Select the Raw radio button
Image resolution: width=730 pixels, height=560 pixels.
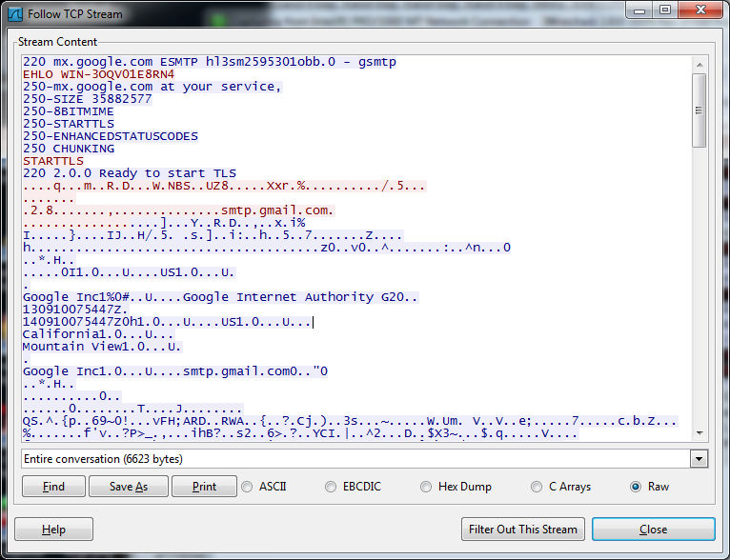(x=635, y=487)
